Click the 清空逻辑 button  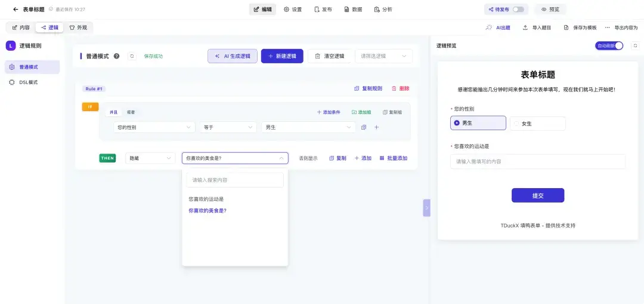329,56
